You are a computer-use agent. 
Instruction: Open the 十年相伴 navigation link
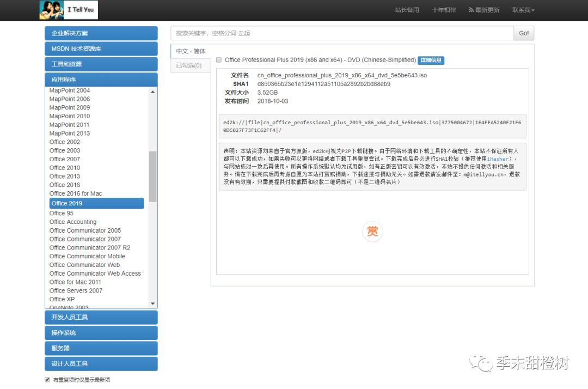444,10
